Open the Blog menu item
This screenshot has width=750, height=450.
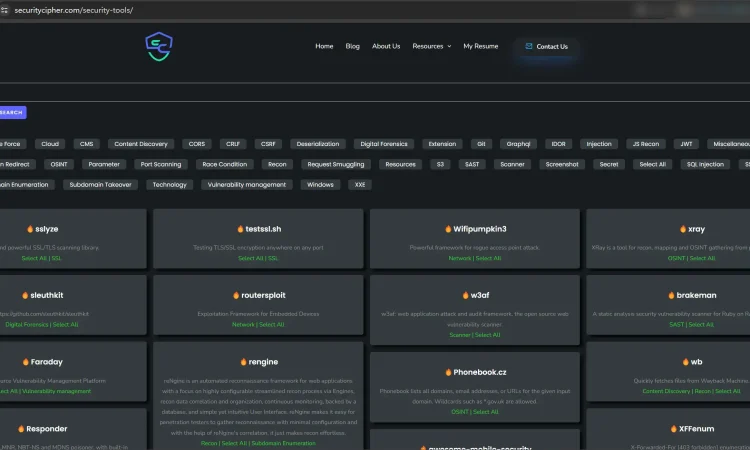coord(353,46)
